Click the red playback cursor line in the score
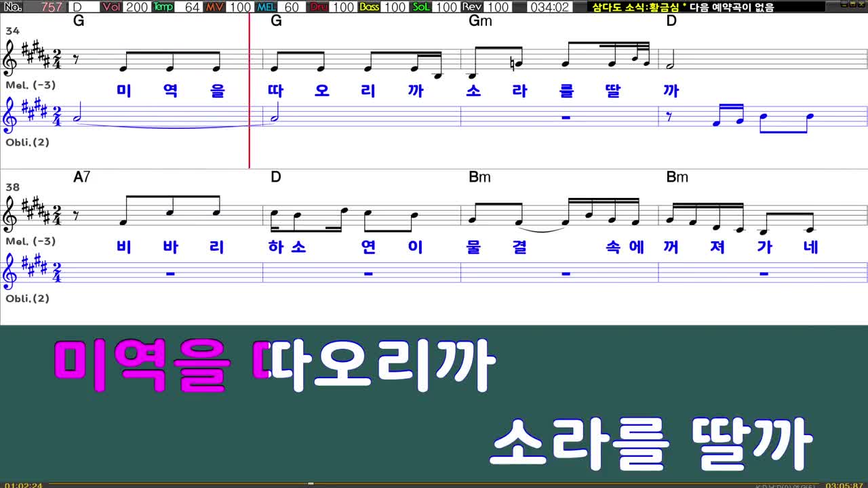868x488 pixels. (x=249, y=91)
